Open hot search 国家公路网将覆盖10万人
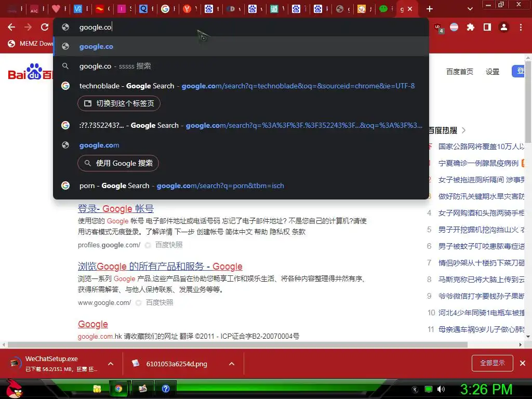The image size is (532, 399). tap(481, 147)
